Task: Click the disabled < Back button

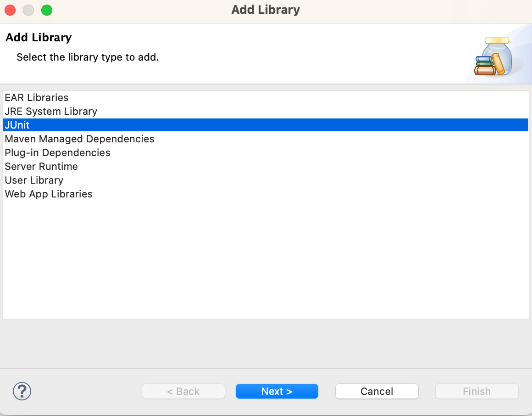Action: tap(183, 391)
